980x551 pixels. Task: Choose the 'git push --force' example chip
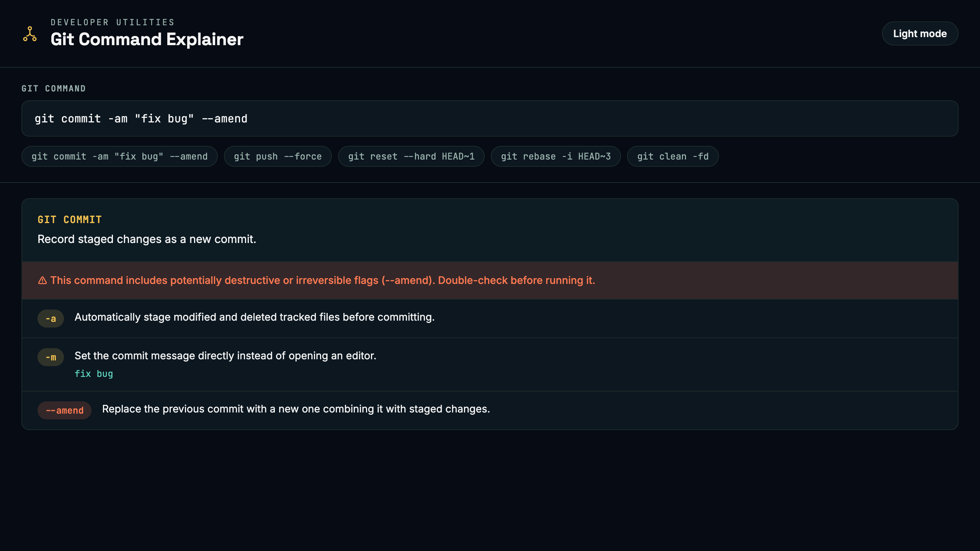point(278,156)
